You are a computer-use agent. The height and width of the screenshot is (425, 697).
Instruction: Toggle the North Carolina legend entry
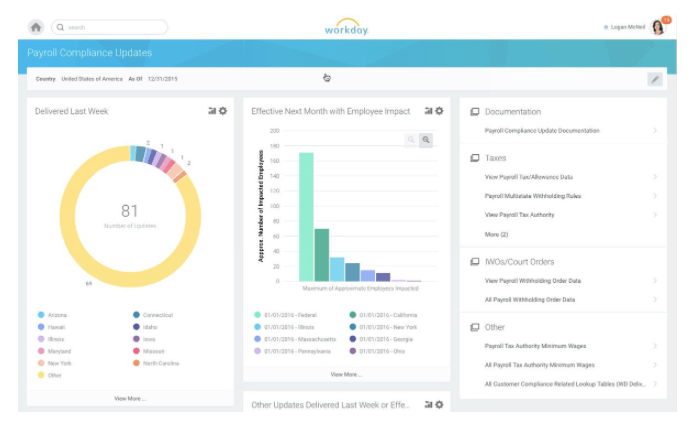[156, 363]
